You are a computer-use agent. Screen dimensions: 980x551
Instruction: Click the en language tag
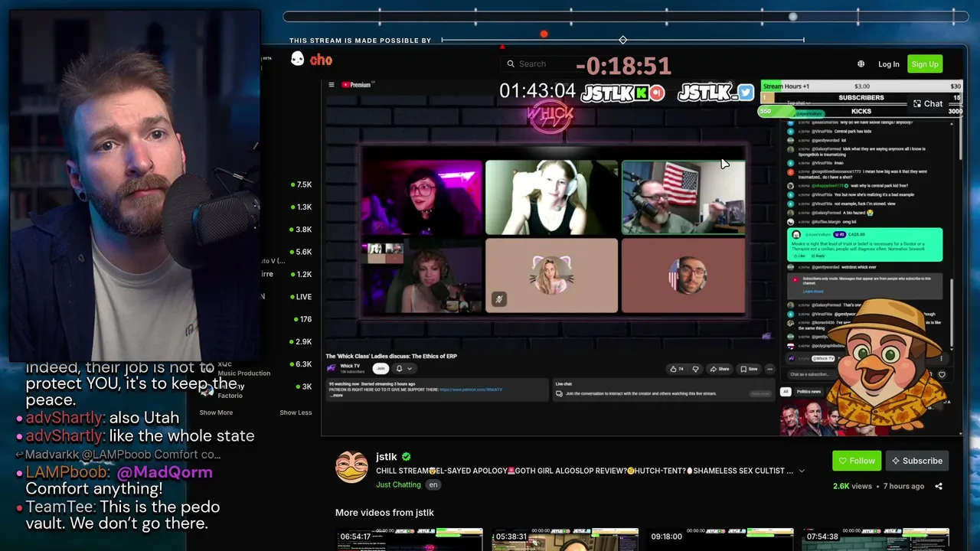433,484
